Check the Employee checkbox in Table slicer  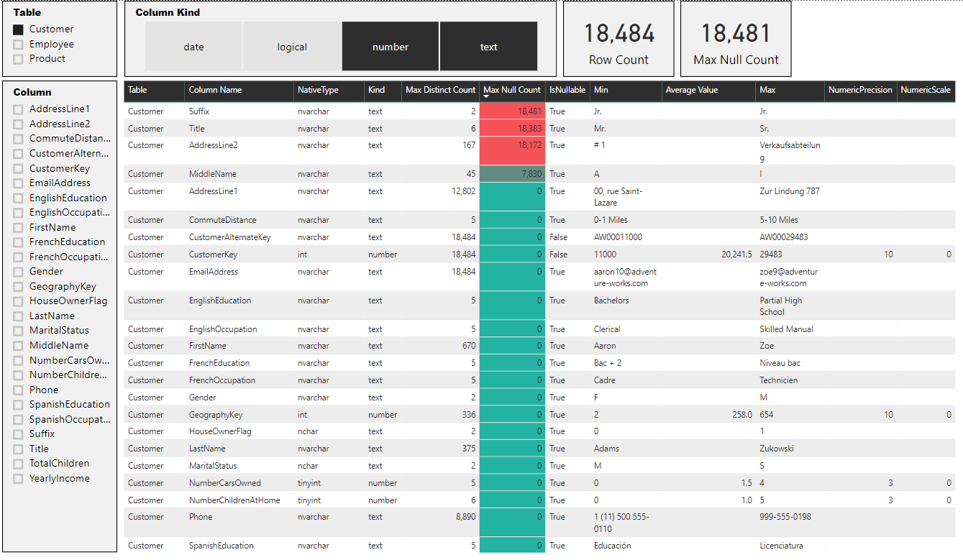tap(19, 44)
